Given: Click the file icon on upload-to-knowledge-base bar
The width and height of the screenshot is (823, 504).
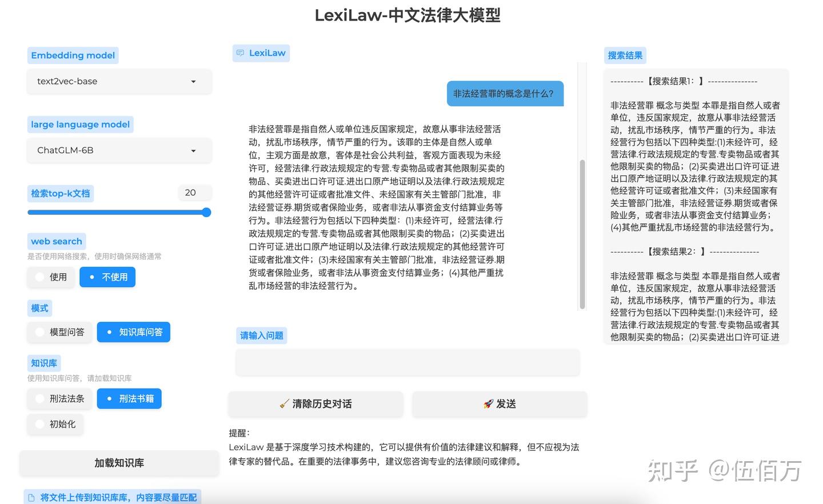Looking at the screenshot, I should pyautogui.click(x=32, y=497).
